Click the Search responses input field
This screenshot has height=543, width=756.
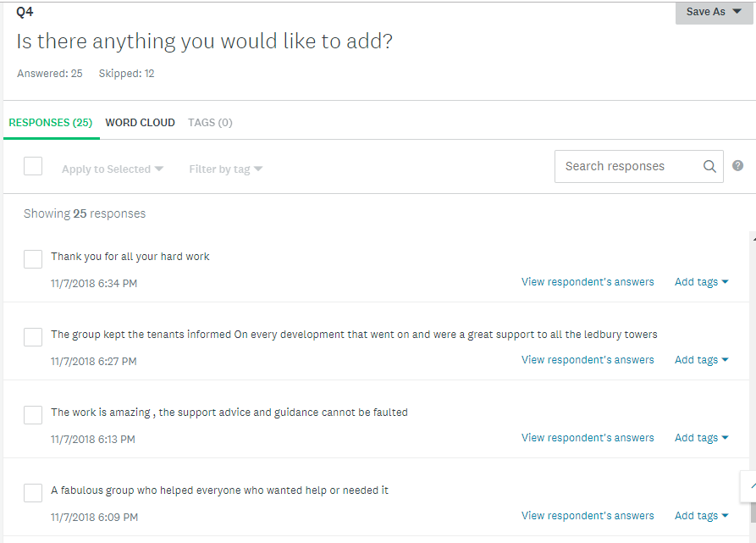point(639,166)
